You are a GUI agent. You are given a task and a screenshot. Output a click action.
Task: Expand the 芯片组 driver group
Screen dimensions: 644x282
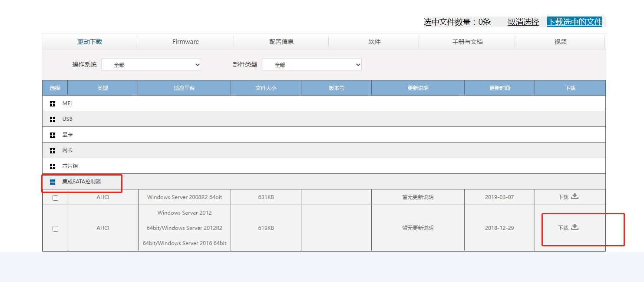(53, 166)
